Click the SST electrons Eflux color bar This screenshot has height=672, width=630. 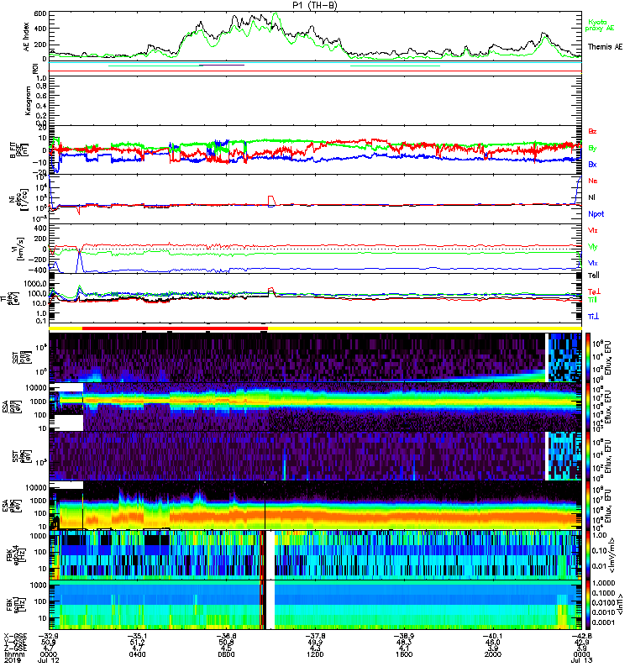point(587,456)
